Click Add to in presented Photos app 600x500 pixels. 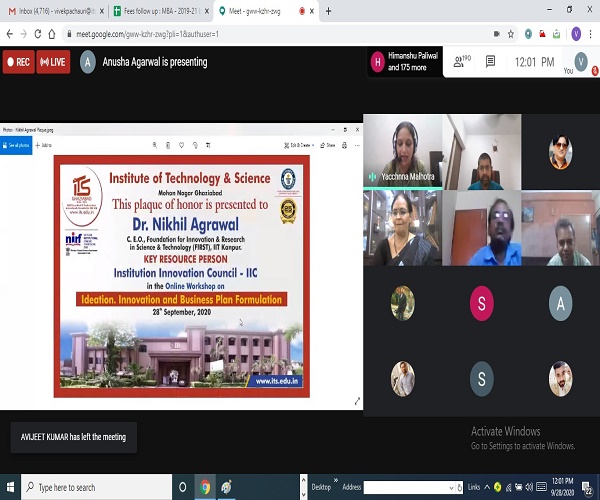43,145
